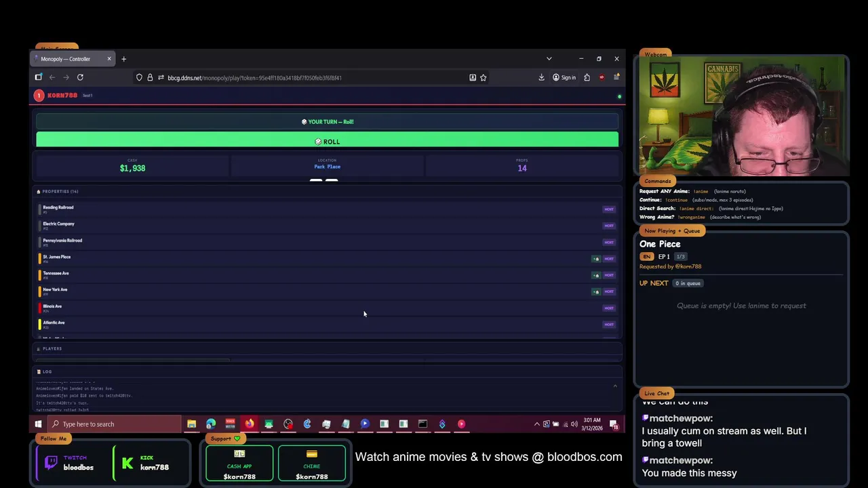Open the browser hamburger menu
This screenshot has width=868, height=488.
click(x=616, y=77)
